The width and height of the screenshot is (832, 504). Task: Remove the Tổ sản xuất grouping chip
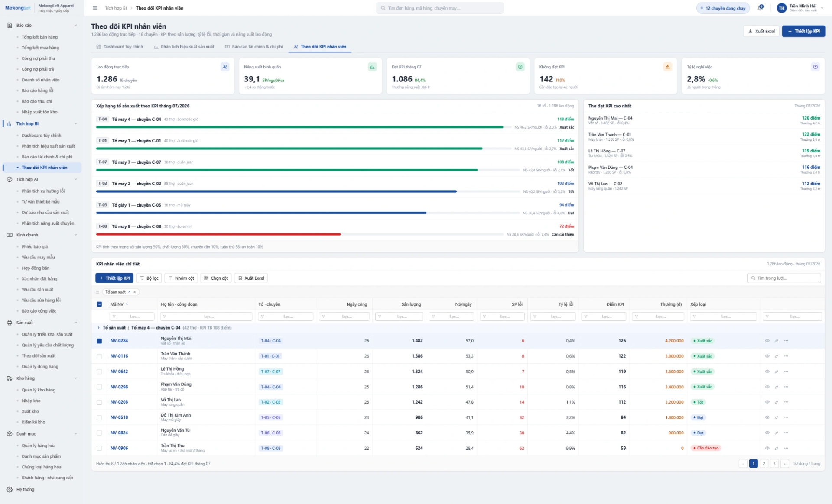coord(135,292)
